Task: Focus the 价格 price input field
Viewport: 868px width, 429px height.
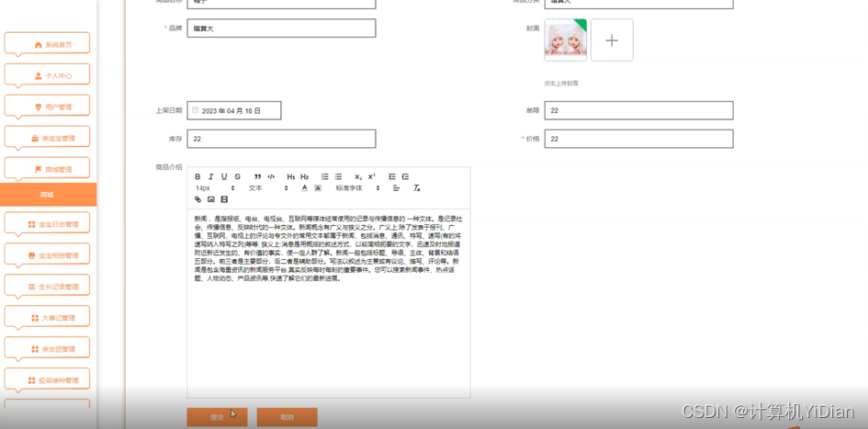Action: click(638, 139)
